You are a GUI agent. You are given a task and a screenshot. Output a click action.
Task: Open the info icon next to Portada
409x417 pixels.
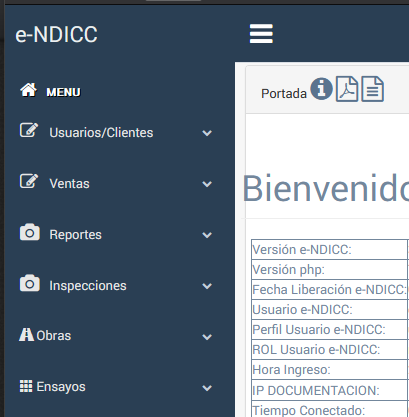pos(321,89)
